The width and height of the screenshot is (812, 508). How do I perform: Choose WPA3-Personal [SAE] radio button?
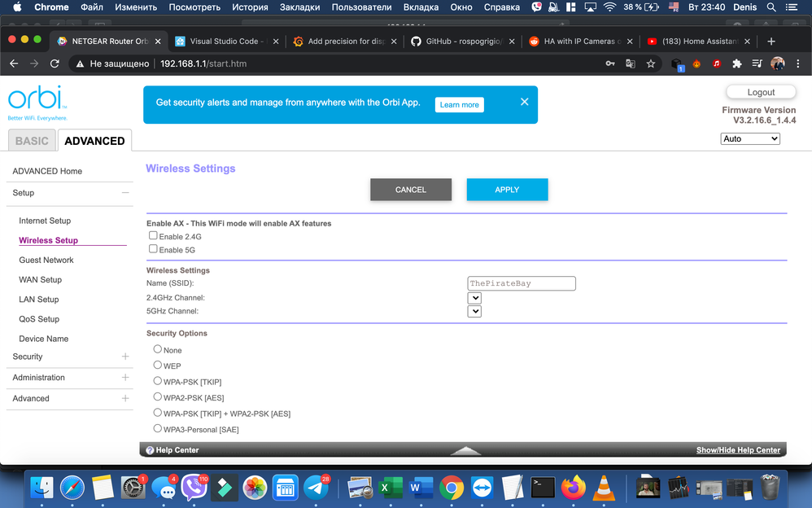click(x=158, y=428)
